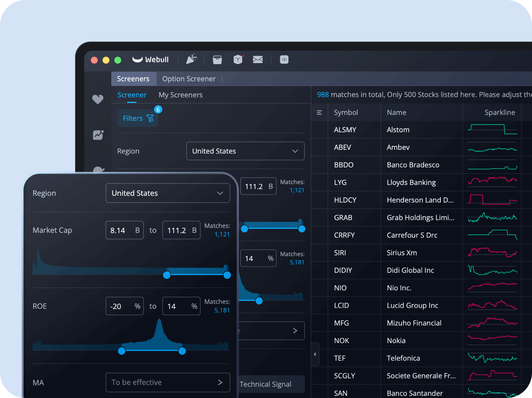
Task: Open the Technical Signal option
Action: [265, 384]
